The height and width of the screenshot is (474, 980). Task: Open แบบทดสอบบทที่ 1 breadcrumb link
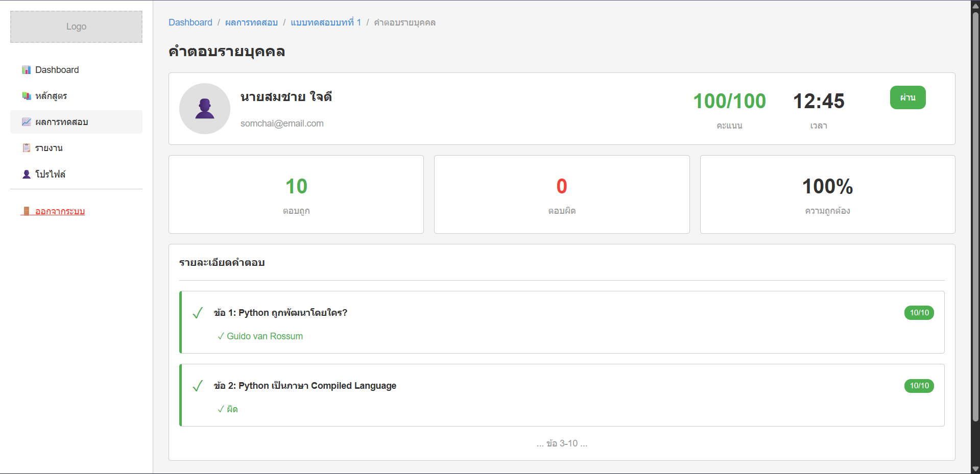coord(325,22)
